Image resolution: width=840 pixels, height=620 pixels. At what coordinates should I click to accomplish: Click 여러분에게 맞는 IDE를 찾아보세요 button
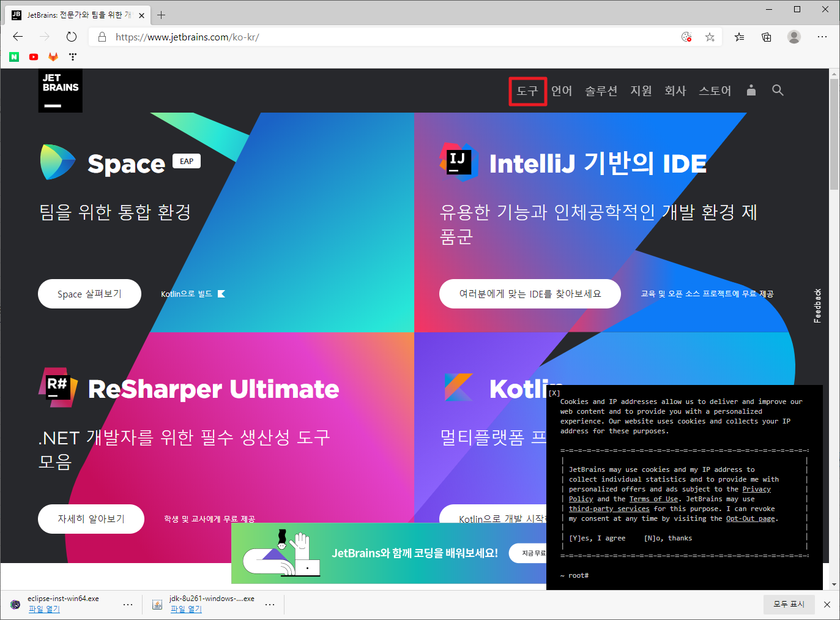point(530,294)
